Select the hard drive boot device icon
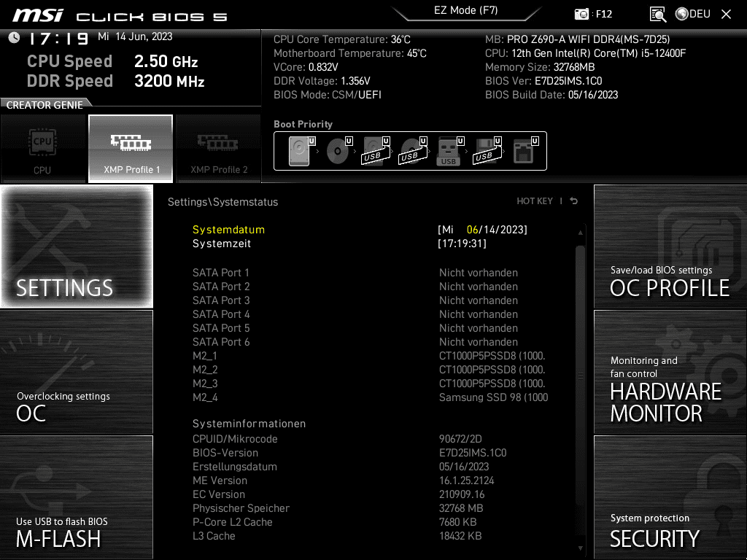The height and width of the screenshot is (560, 747). [x=302, y=151]
